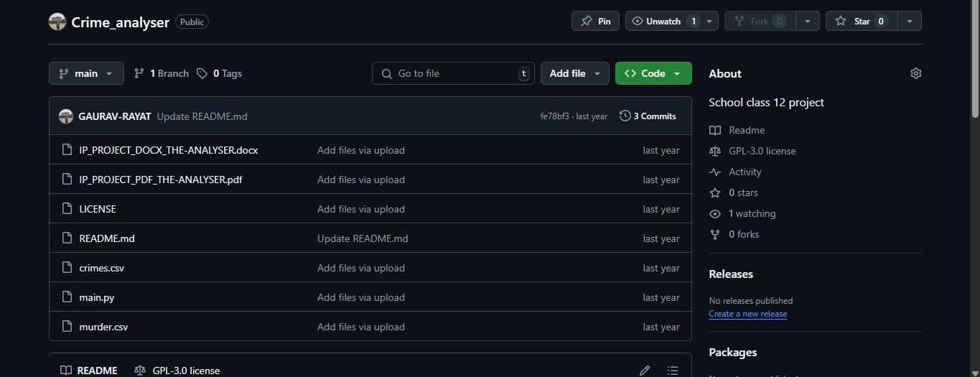Click Create a new release link
Viewport: 980px width, 377px height.
tap(747, 314)
